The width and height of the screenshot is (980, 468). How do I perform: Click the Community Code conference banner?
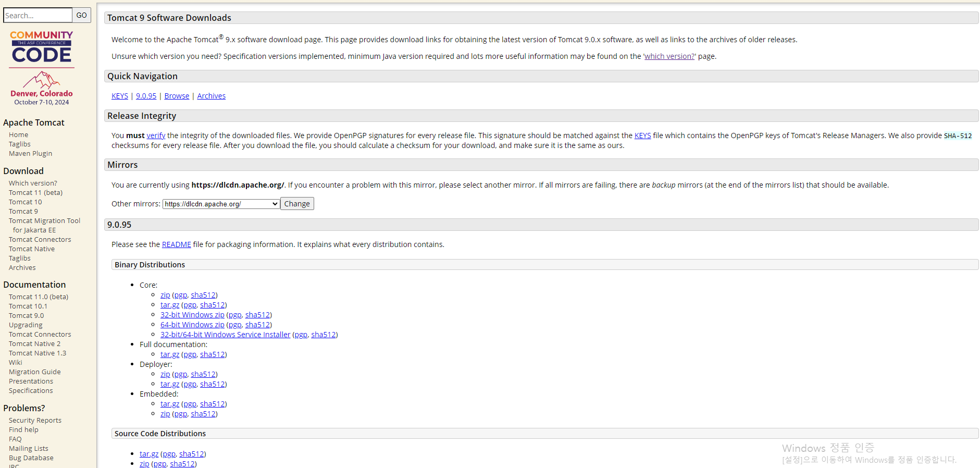click(x=42, y=68)
